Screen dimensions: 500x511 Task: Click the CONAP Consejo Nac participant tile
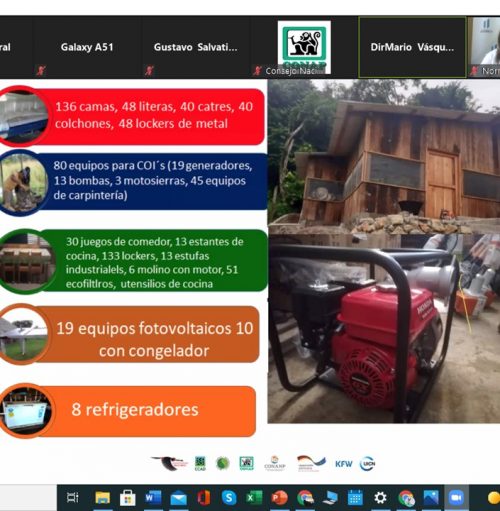tap(304, 47)
